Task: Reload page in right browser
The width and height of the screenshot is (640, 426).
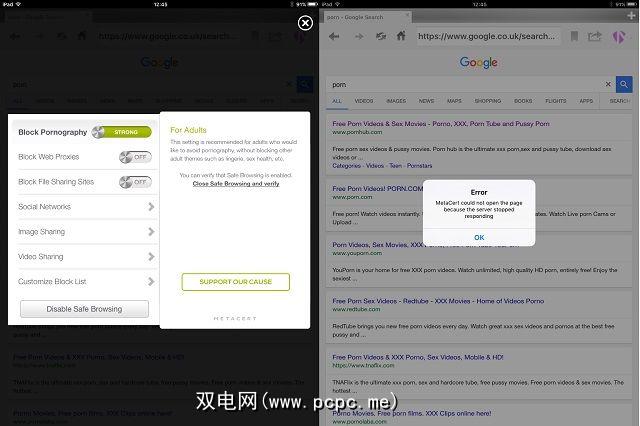Action: 380,36
